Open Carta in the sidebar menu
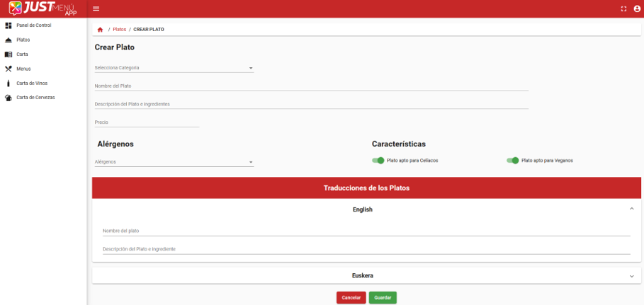644x305 pixels. coord(22,54)
